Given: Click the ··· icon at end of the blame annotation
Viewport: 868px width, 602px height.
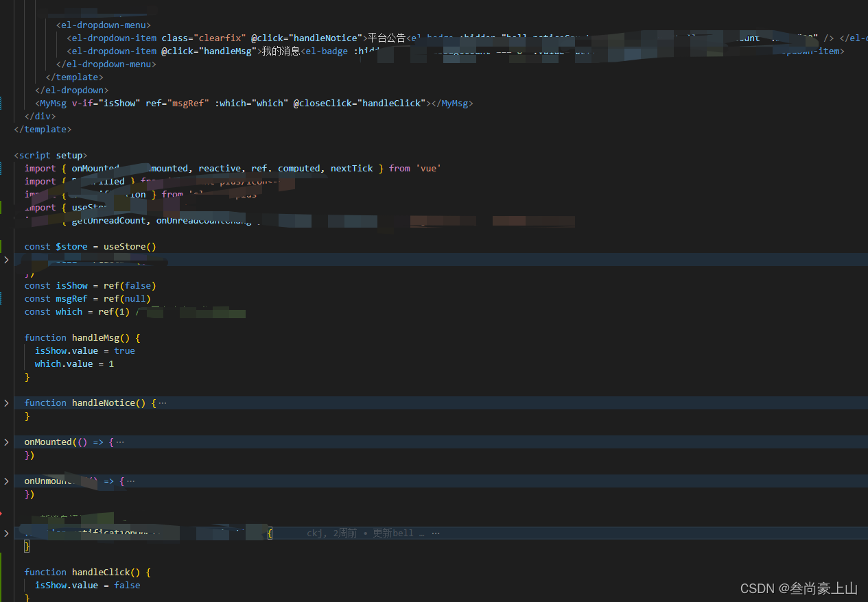Looking at the screenshot, I should coord(436,533).
